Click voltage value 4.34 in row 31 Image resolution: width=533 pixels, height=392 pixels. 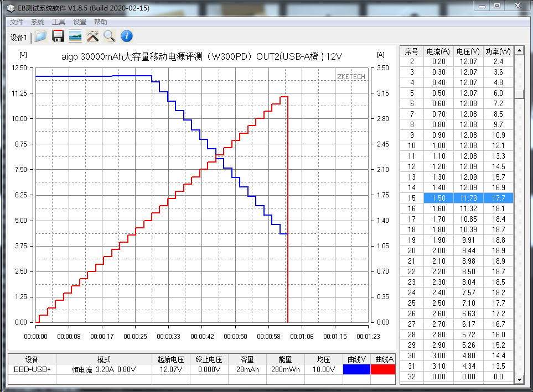(x=468, y=366)
